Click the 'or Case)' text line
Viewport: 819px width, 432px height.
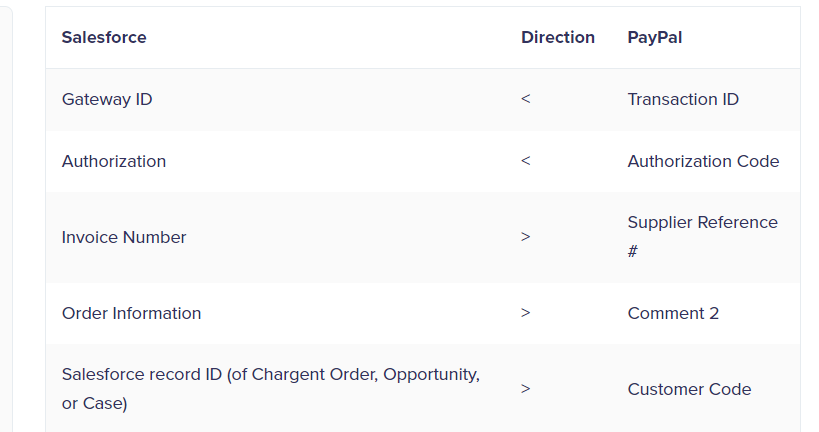tap(95, 403)
